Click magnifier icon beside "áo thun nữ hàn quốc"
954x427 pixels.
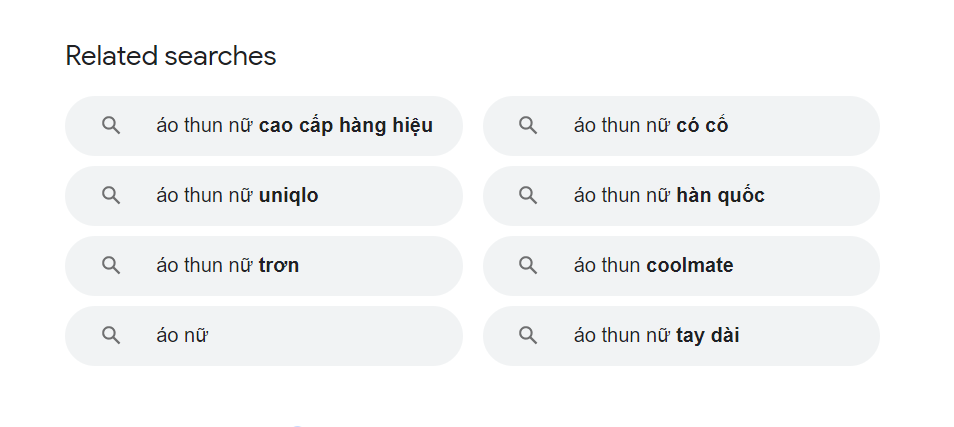528,196
